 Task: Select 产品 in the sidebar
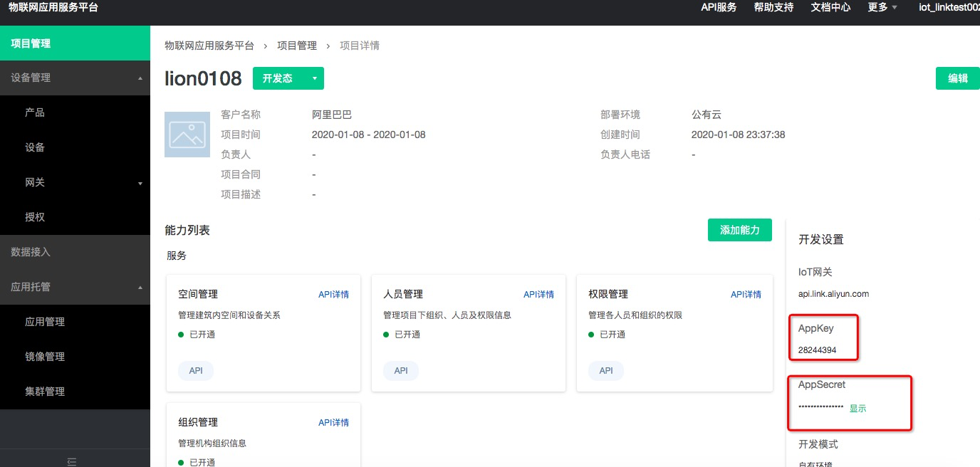point(75,112)
